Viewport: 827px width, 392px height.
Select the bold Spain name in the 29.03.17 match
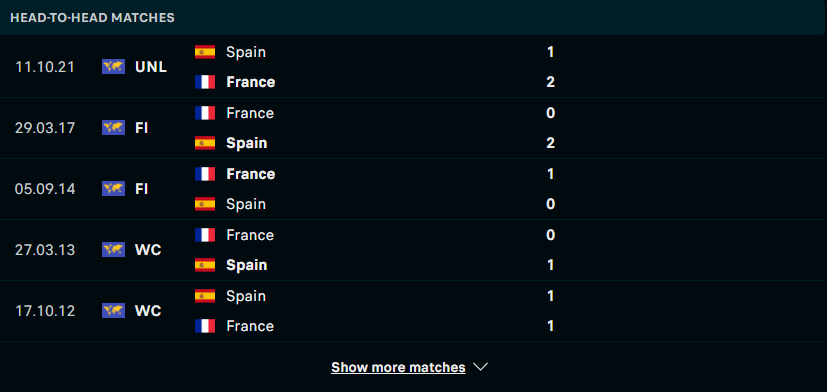[246, 143]
